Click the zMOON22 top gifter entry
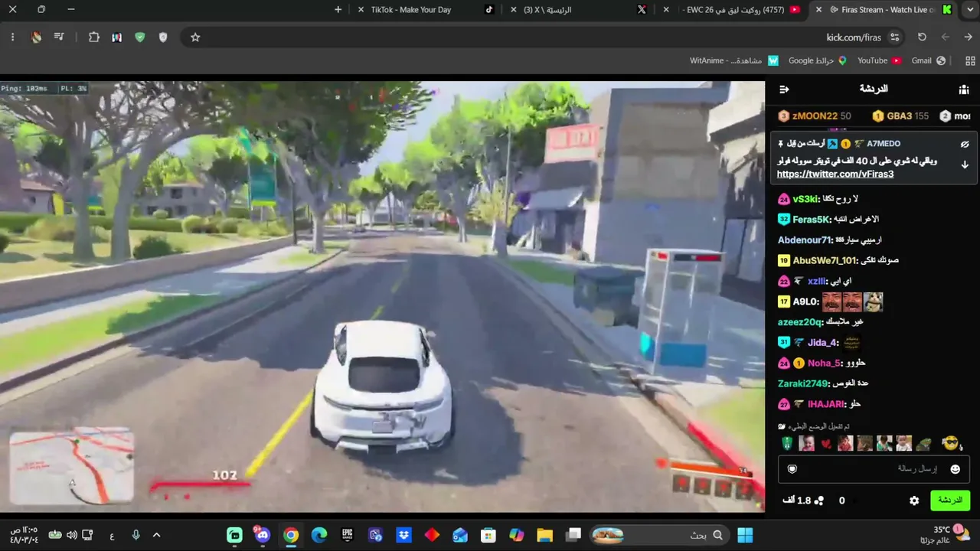The height and width of the screenshot is (551, 980). (815, 116)
